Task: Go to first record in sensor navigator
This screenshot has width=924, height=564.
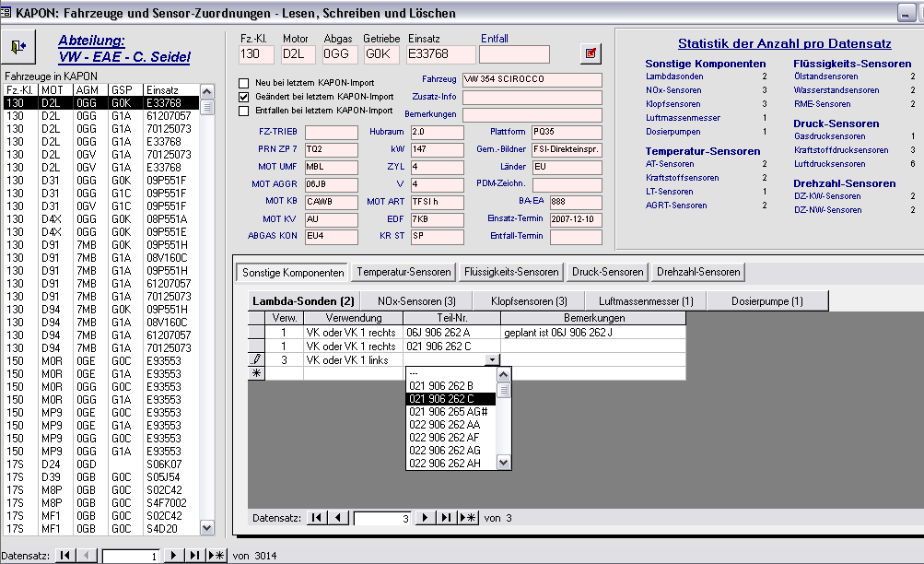Action: click(317, 518)
